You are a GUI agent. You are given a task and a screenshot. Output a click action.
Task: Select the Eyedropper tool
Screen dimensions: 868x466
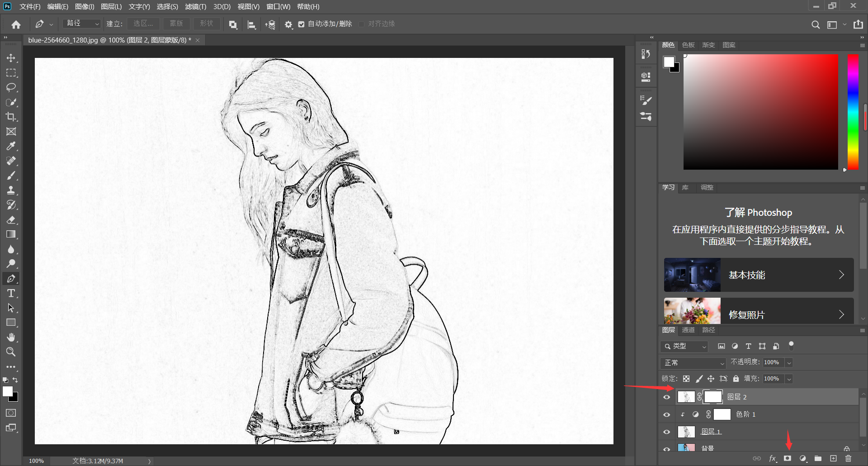11,146
